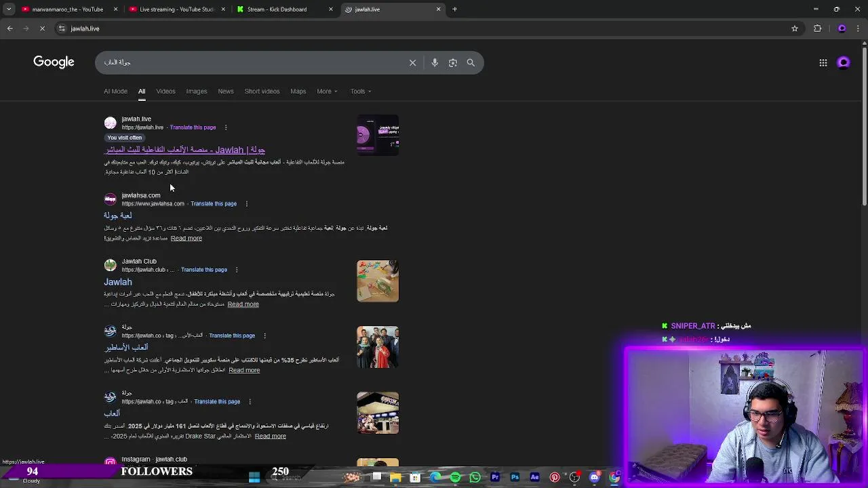
Task: Close the jawlah.live browser tab
Action: point(438,9)
